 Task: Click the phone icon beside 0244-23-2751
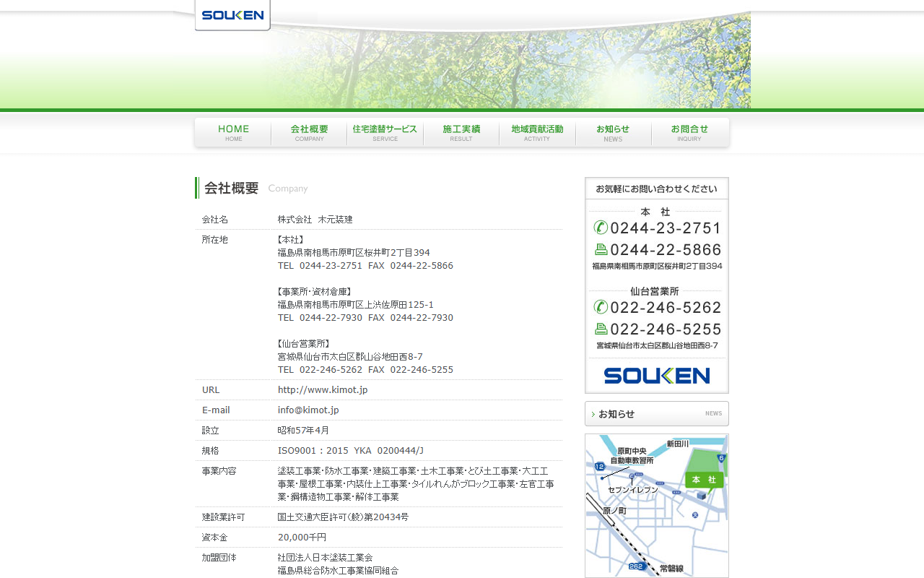tap(601, 228)
